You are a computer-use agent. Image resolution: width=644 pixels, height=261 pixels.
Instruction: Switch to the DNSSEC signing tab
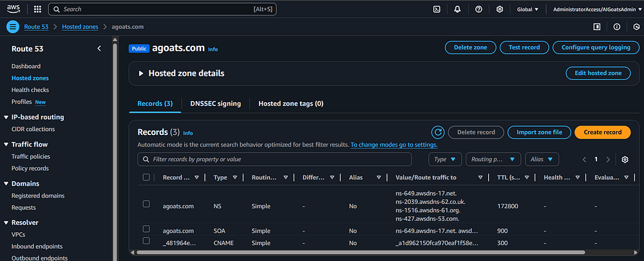[215, 104]
